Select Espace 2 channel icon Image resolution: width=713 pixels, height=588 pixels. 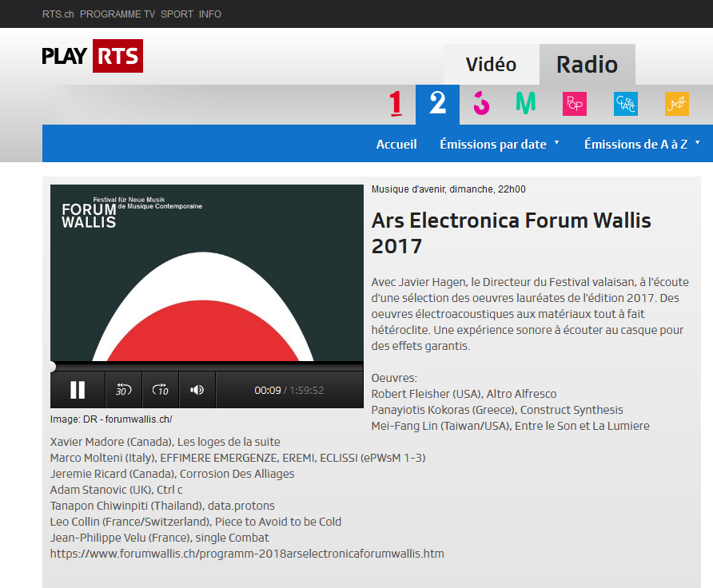tap(437, 104)
